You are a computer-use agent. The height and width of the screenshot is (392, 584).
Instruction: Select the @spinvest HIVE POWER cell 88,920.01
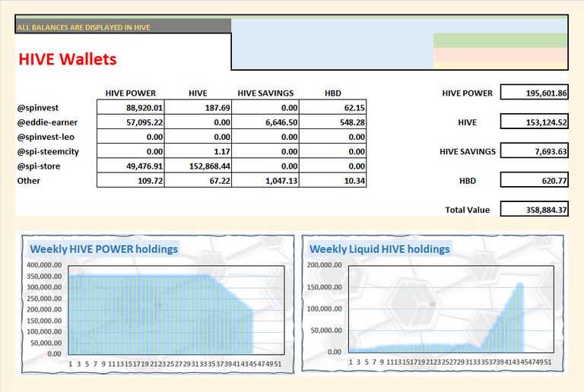pos(130,107)
